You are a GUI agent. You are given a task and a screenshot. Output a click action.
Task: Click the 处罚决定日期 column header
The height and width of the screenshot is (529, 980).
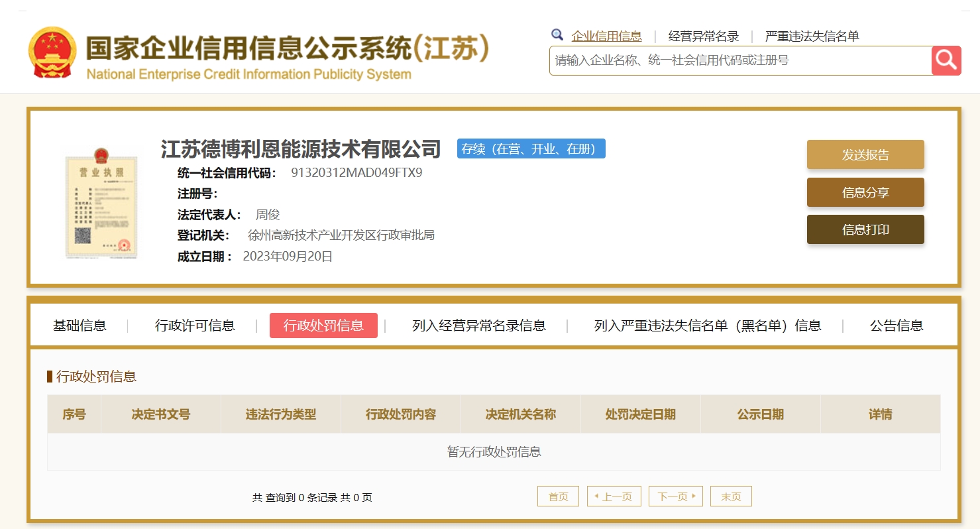[641, 414]
